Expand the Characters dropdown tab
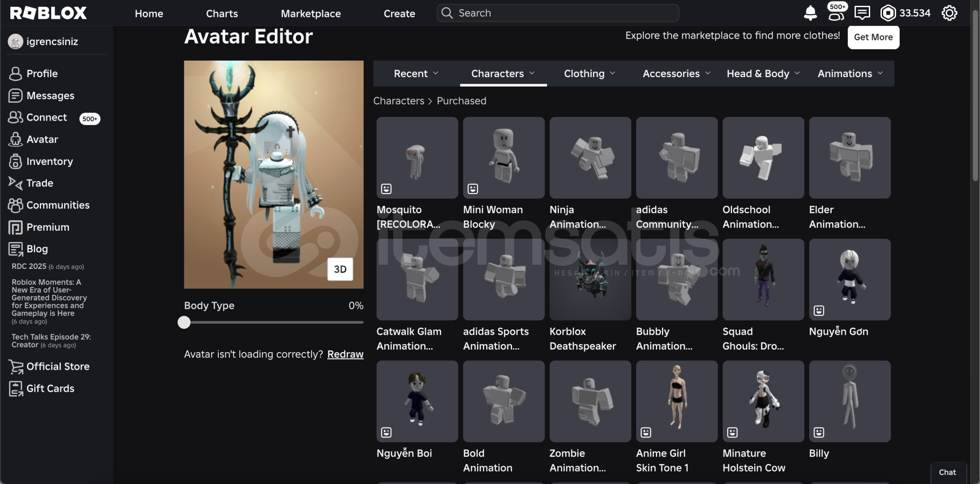This screenshot has width=980, height=484. (503, 73)
